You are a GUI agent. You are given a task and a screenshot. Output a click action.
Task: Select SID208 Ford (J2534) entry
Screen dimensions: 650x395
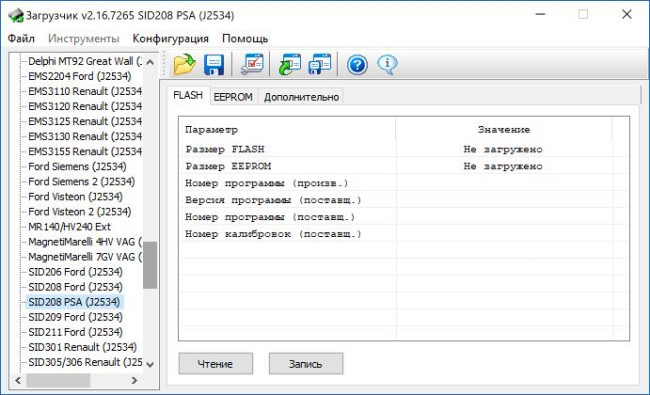(x=75, y=287)
